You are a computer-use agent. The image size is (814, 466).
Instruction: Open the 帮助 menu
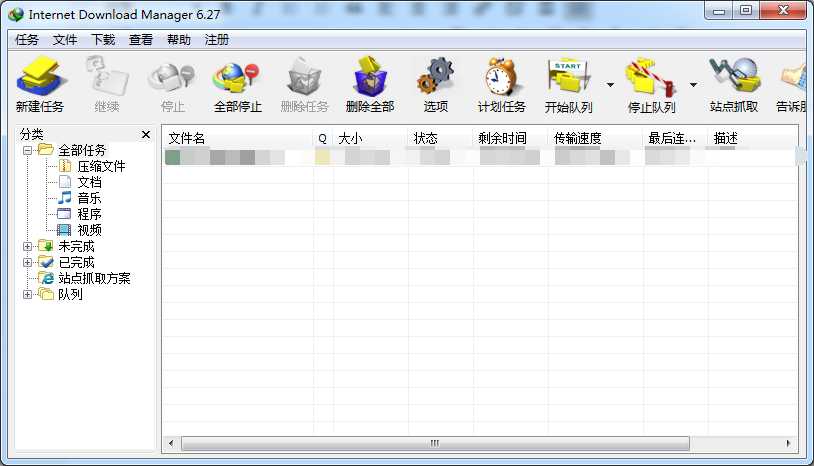pos(179,40)
